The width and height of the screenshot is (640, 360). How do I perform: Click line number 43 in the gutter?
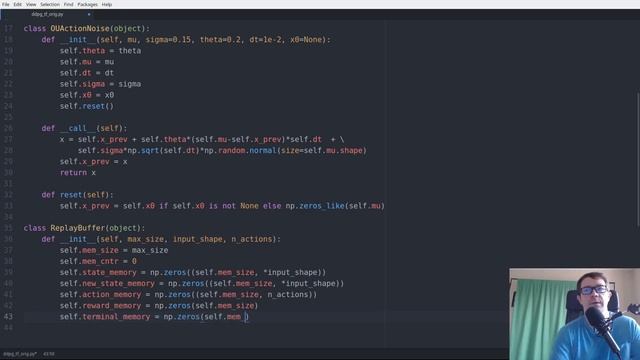click(x=9, y=317)
